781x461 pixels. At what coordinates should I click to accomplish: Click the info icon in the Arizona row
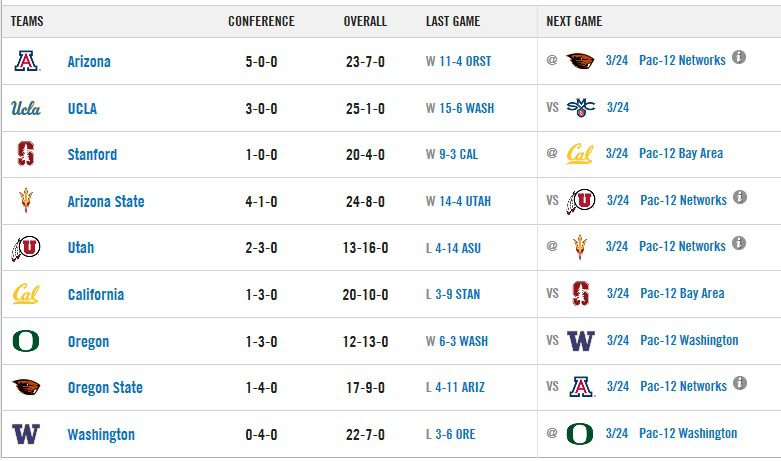[739, 58]
